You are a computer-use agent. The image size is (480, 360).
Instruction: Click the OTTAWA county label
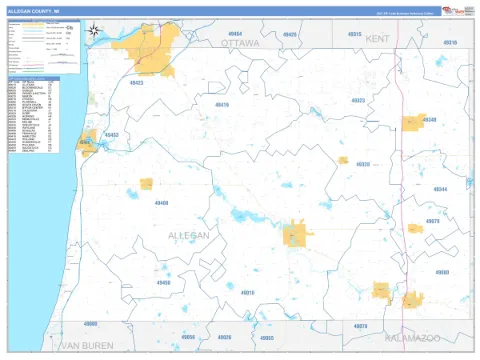coord(240,43)
